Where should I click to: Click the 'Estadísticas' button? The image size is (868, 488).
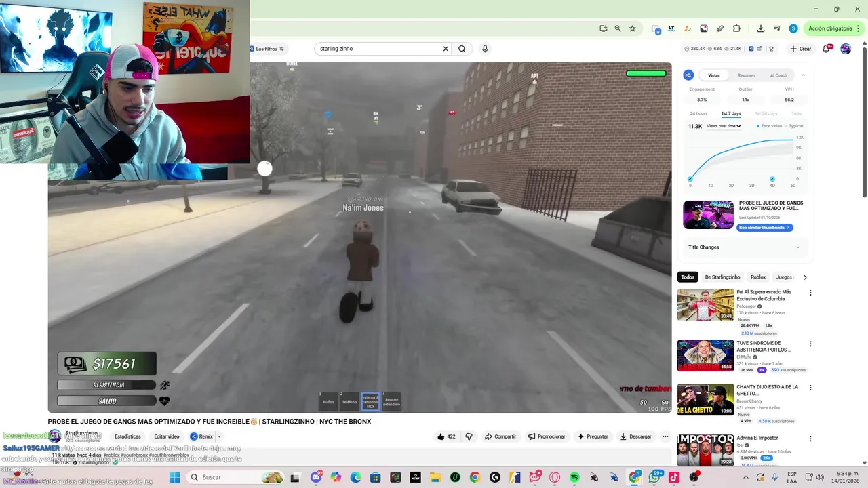click(127, 436)
